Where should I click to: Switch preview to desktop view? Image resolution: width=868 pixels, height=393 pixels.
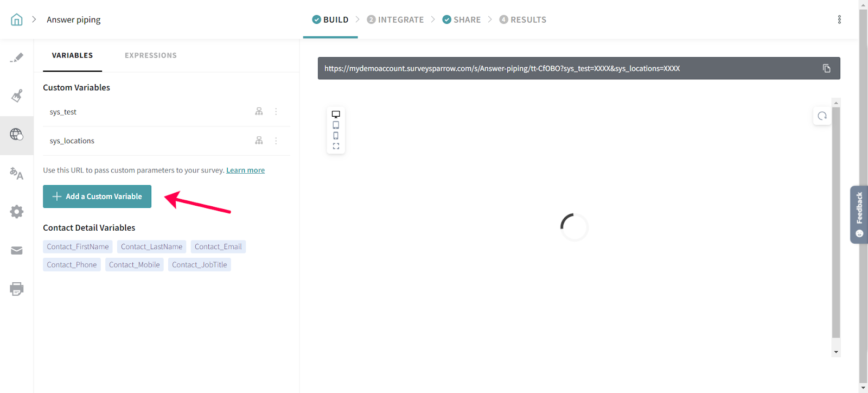336,115
